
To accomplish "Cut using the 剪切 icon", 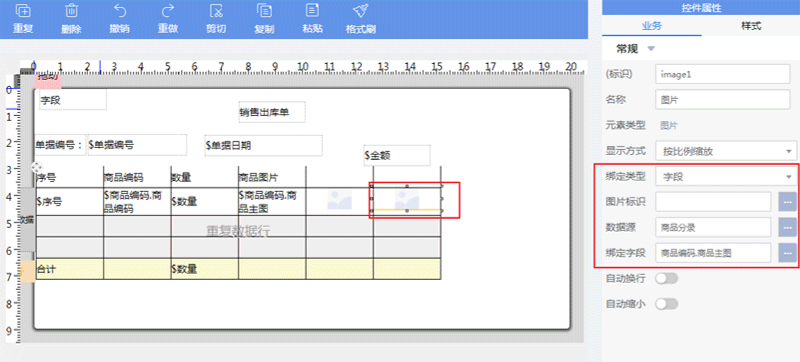I will click(216, 11).
